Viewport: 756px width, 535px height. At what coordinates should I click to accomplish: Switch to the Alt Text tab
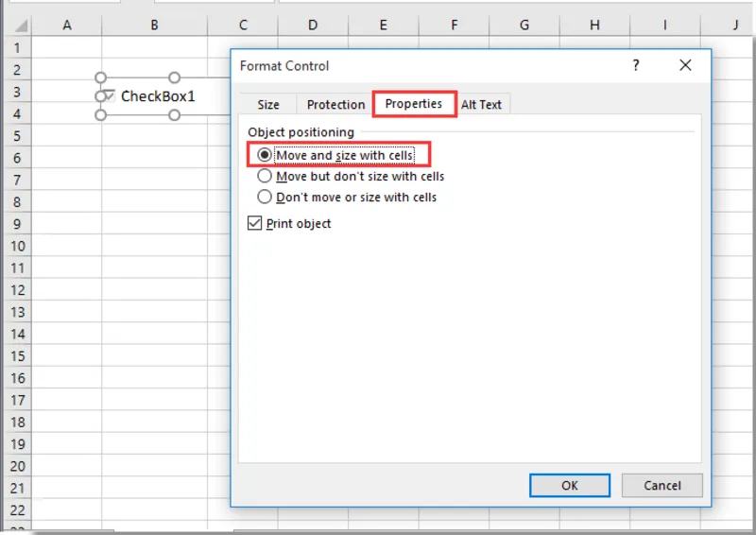pos(481,105)
